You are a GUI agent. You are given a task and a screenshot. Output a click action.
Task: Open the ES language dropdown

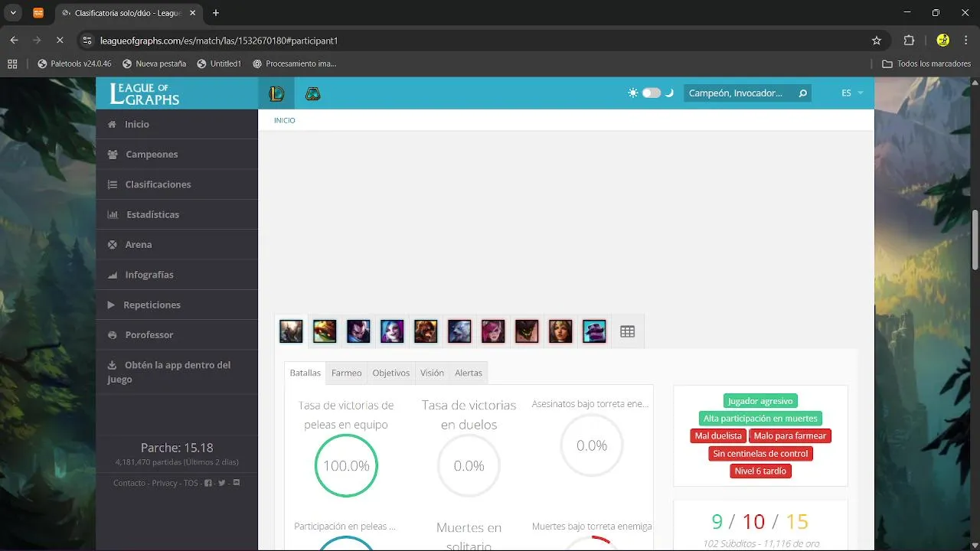852,93
